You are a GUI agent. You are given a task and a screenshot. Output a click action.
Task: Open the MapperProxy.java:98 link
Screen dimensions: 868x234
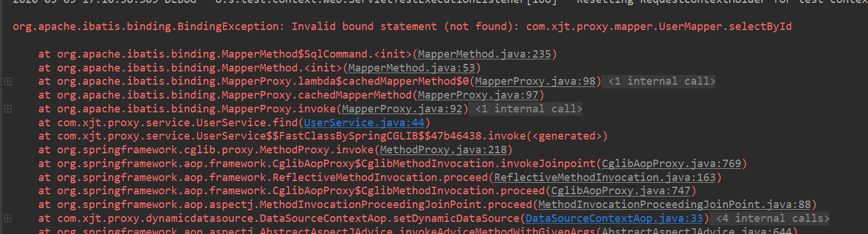click(535, 81)
